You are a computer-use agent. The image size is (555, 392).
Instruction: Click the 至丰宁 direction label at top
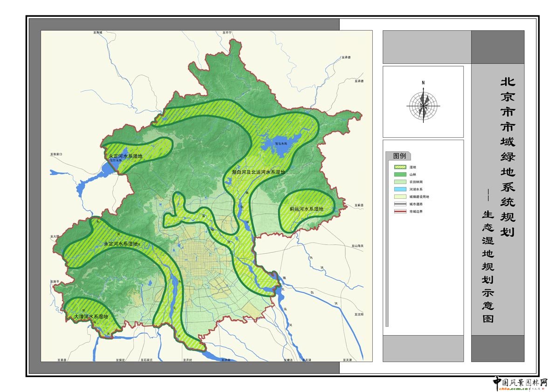[227, 33]
